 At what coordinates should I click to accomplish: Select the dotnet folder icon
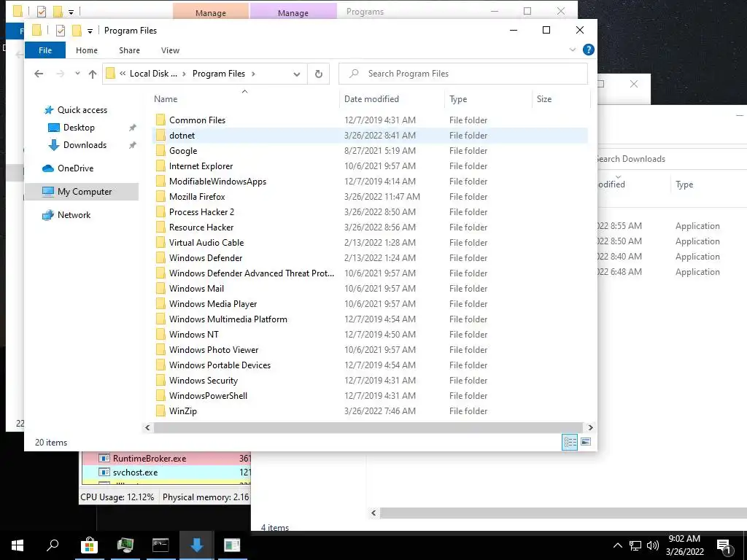(x=160, y=135)
